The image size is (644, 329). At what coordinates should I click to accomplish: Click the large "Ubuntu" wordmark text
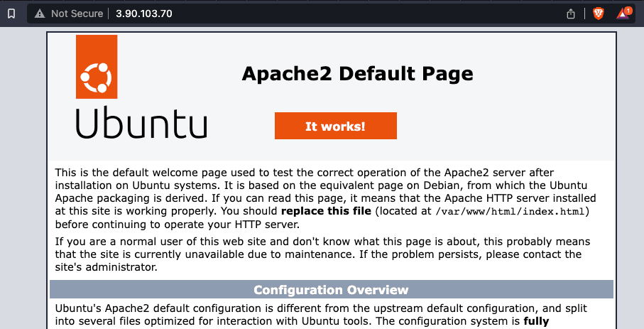[142, 122]
